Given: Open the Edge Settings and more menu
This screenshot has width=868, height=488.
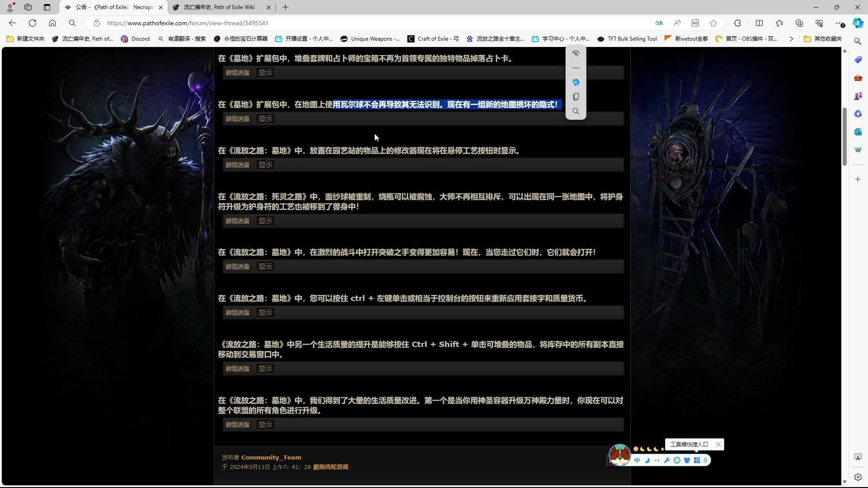Looking at the screenshot, I should click(x=839, y=23).
